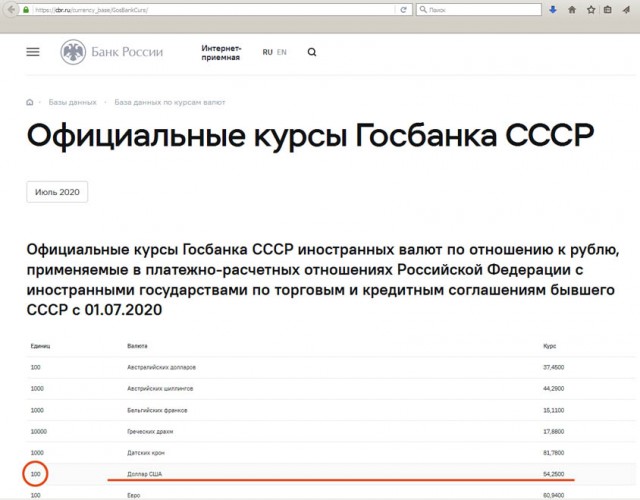This screenshot has width=640, height=500.
Task: Go back using the browser back arrow
Action: (11, 9)
